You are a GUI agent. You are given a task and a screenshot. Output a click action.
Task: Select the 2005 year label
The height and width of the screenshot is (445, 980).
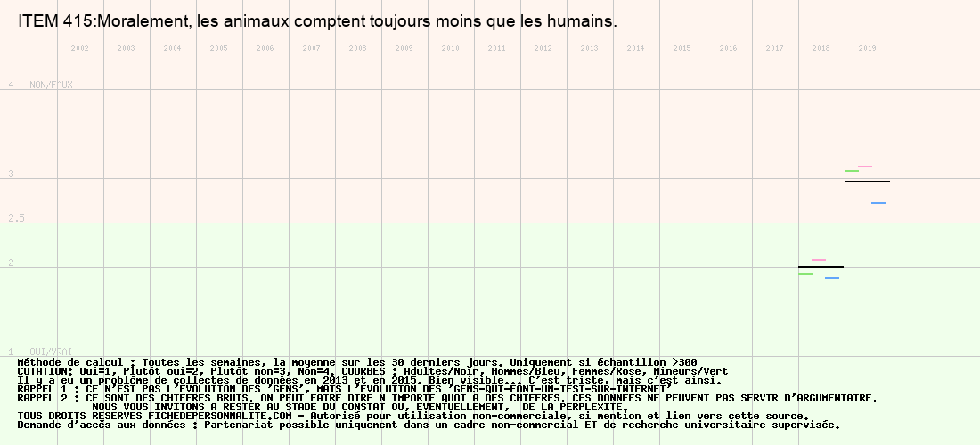pyautogui.click(x=219, y=48)
